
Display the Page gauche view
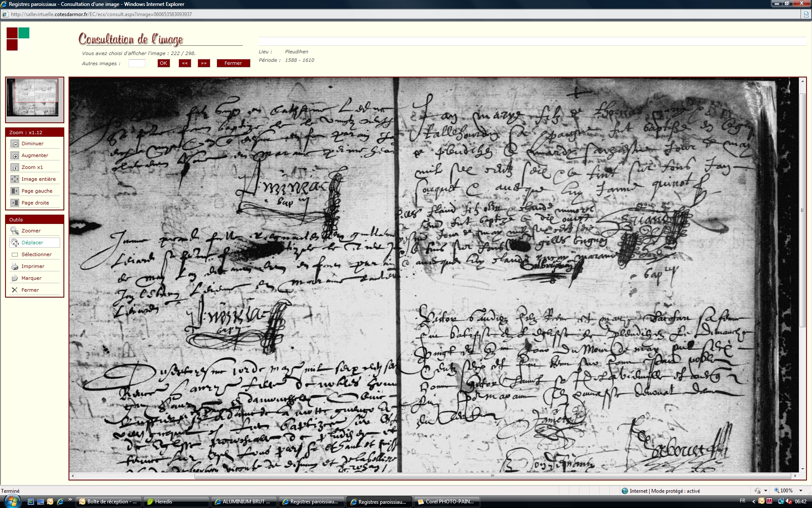click(15, 191)
